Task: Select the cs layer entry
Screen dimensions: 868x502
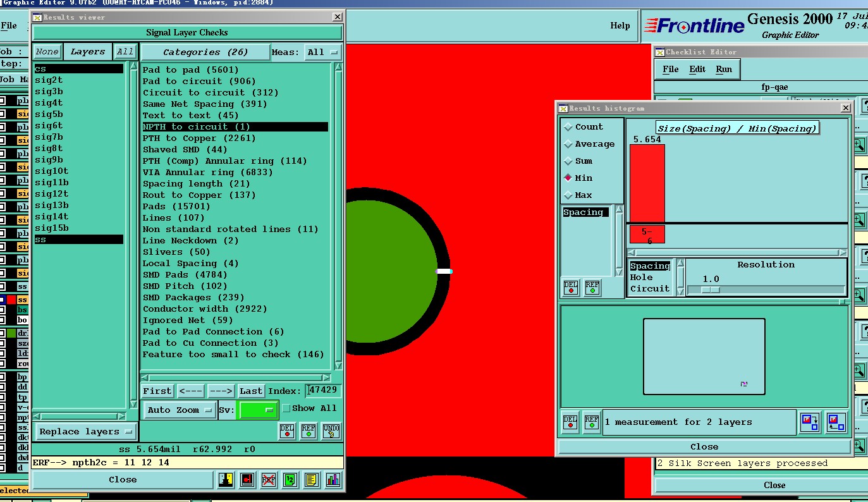Action: pos(78,69)
